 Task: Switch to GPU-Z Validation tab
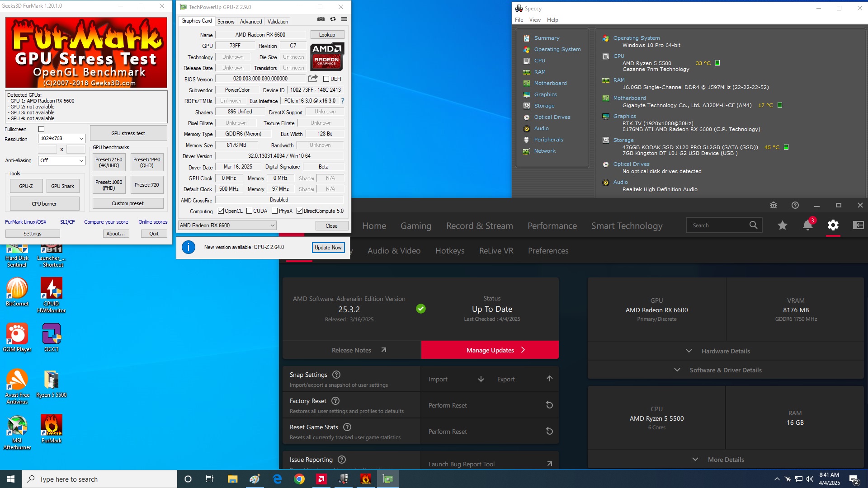click(278, 21)
